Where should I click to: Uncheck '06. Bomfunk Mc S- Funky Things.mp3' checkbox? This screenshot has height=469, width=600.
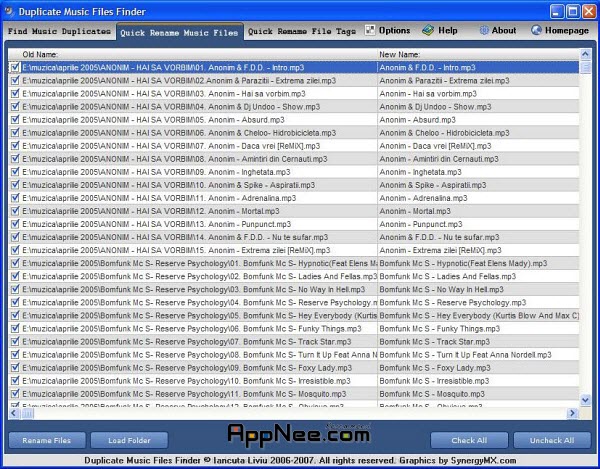[x=15, y=329]
